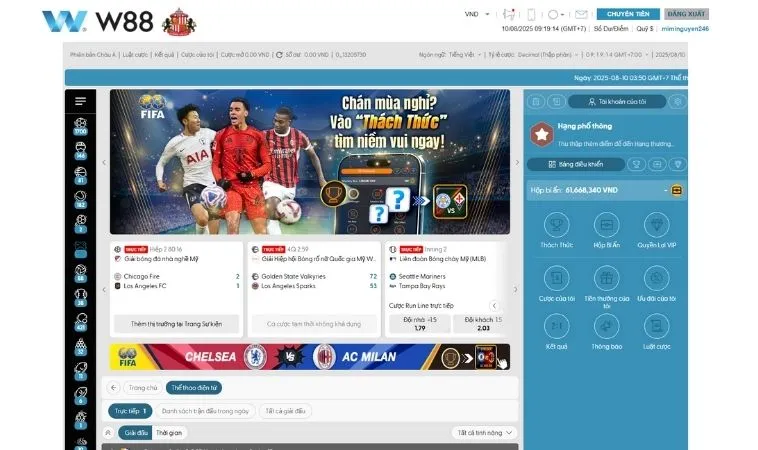Viewport: 758px width, 450px height.
Task: Select the American football icon with 11 badge
Action: pyautogui.click(x=81, y=371)
